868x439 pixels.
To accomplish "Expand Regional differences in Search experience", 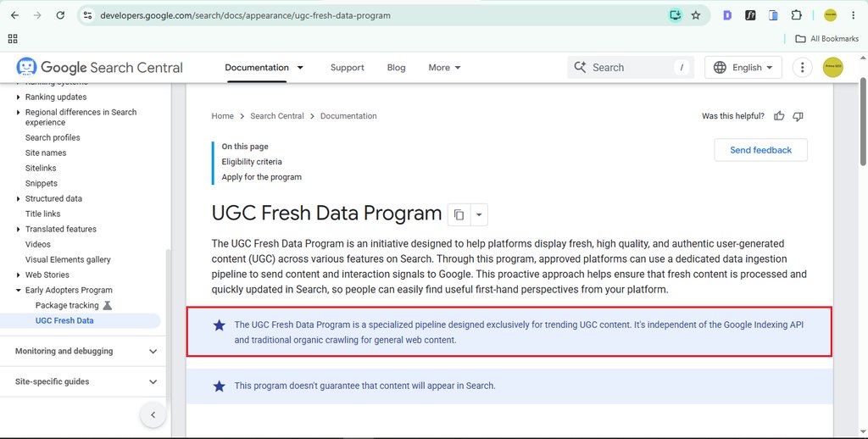I will pos(19,113).
